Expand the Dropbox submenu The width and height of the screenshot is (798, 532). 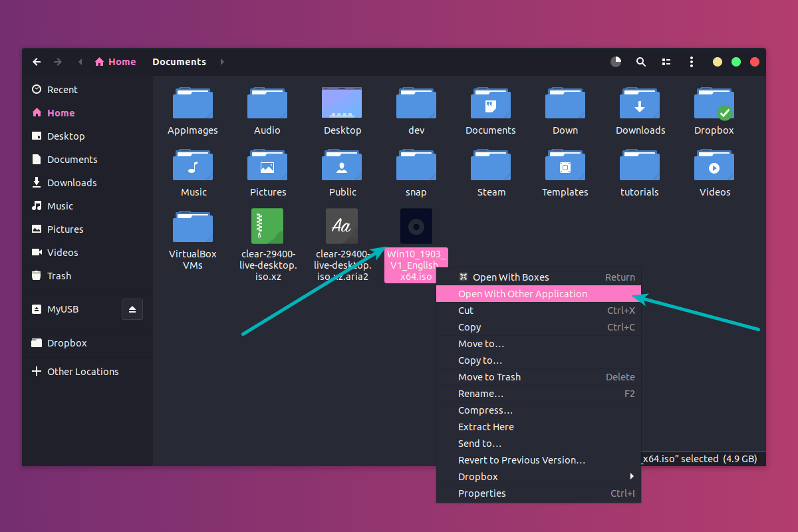tap(538, 477)
